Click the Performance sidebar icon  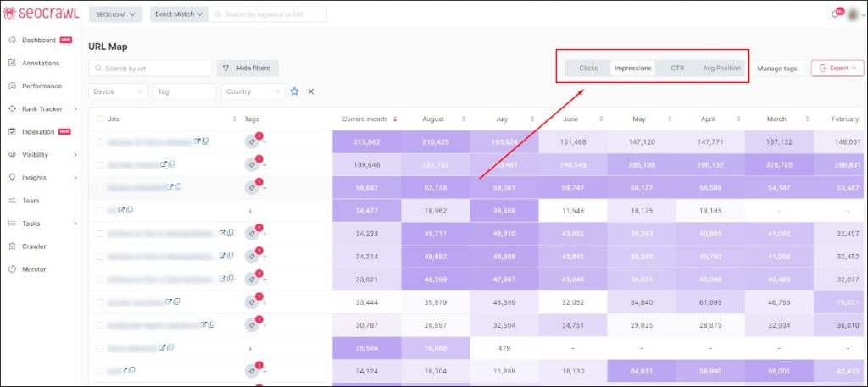(12, 86)
